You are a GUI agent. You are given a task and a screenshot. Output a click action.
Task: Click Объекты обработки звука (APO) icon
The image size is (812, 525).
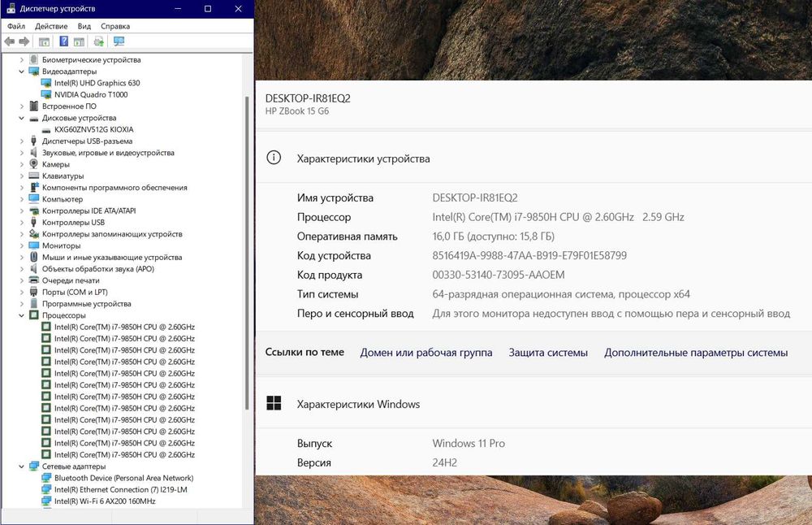pos(33,268)
